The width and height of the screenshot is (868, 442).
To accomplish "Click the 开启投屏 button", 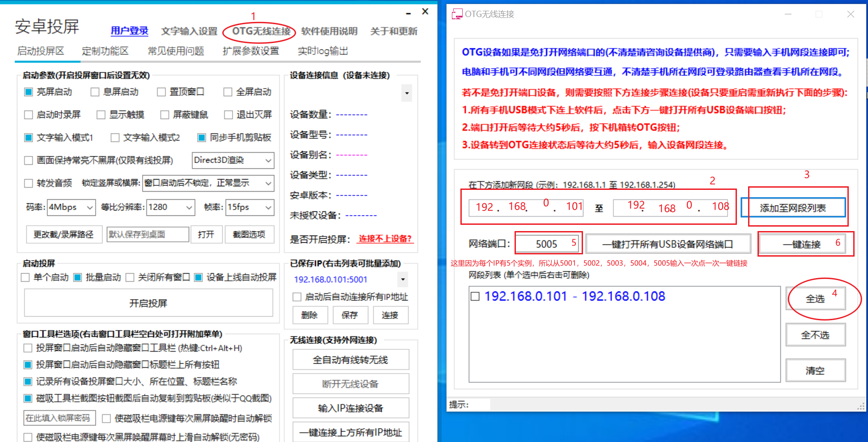I will pos(148,303).
